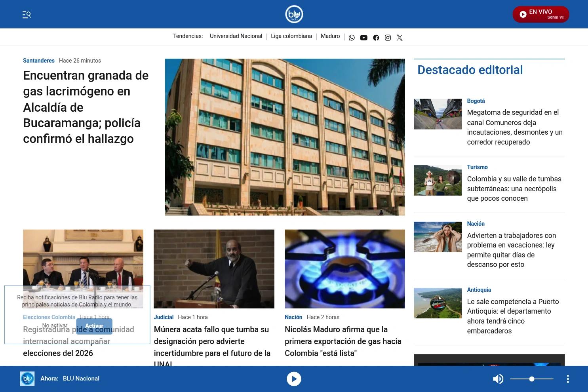
Task: Mute the radio player volume
Action: tap(498, 379)
